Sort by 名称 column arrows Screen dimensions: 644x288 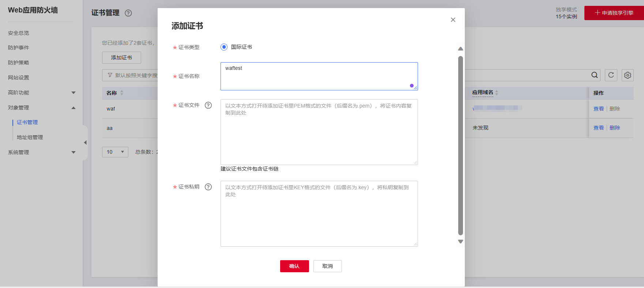click(122, 93)
